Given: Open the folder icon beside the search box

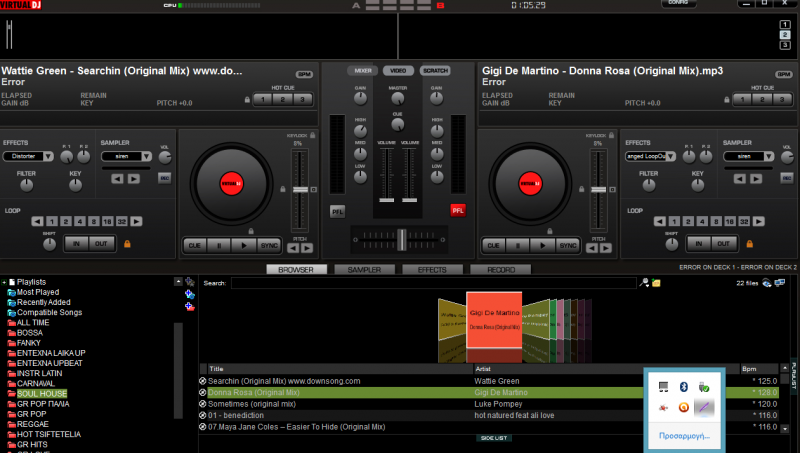Looking at the screenshot, I should pos(656,283).
